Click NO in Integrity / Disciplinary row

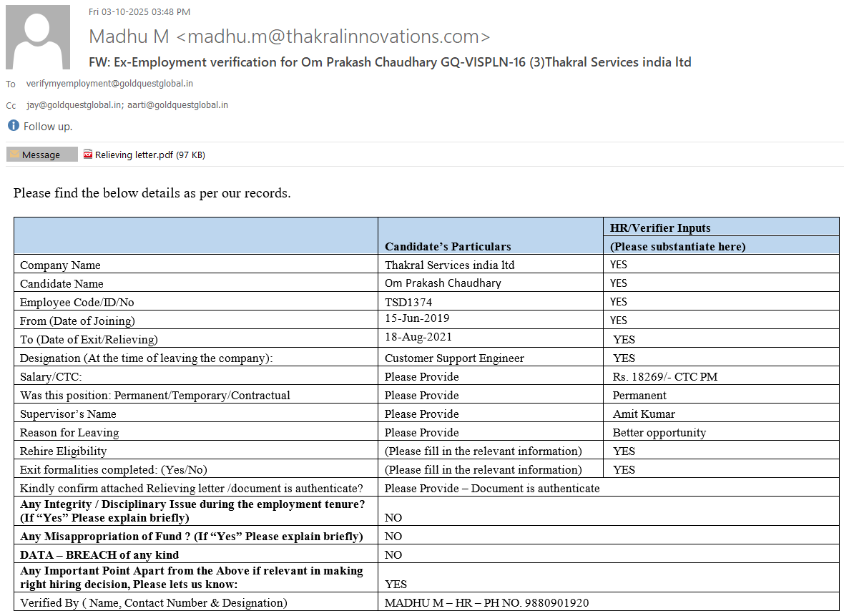pos(393,517)
